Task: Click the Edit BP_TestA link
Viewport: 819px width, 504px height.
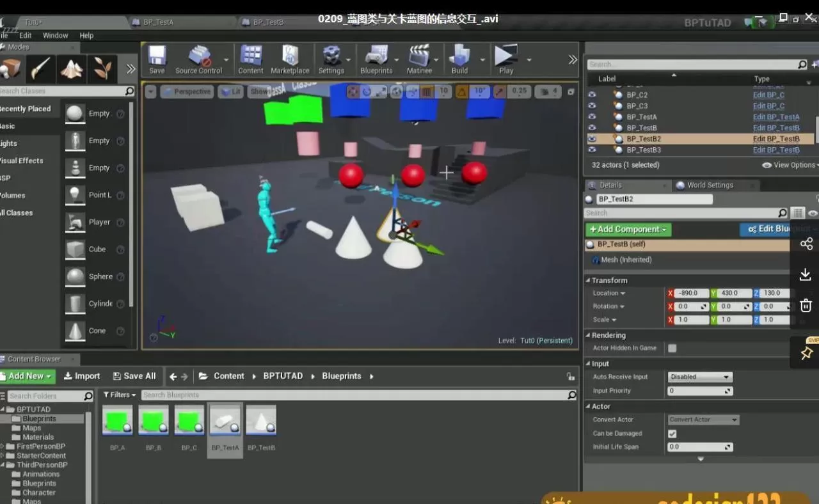Action: click(x=776, y=116)
